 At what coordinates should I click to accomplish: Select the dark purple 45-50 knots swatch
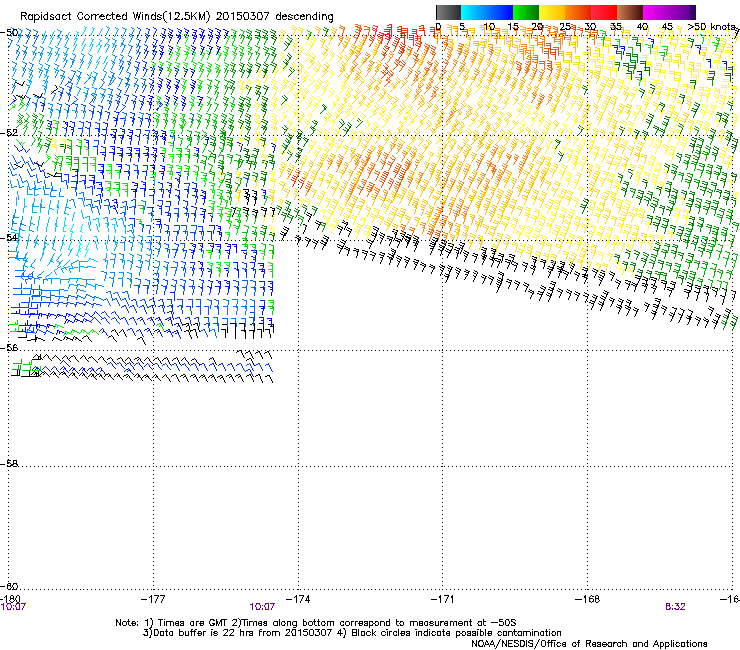(682, 12)
